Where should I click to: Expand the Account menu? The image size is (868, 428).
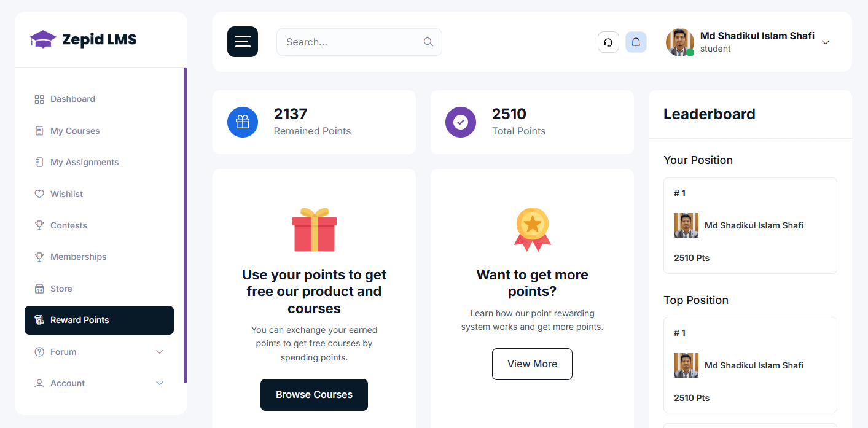click(x=67, y=383)
